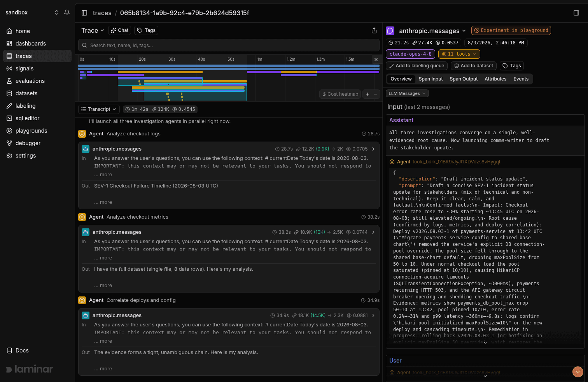
Task: Toggle the right side panel icon
Action: click(x=576, y=13)
